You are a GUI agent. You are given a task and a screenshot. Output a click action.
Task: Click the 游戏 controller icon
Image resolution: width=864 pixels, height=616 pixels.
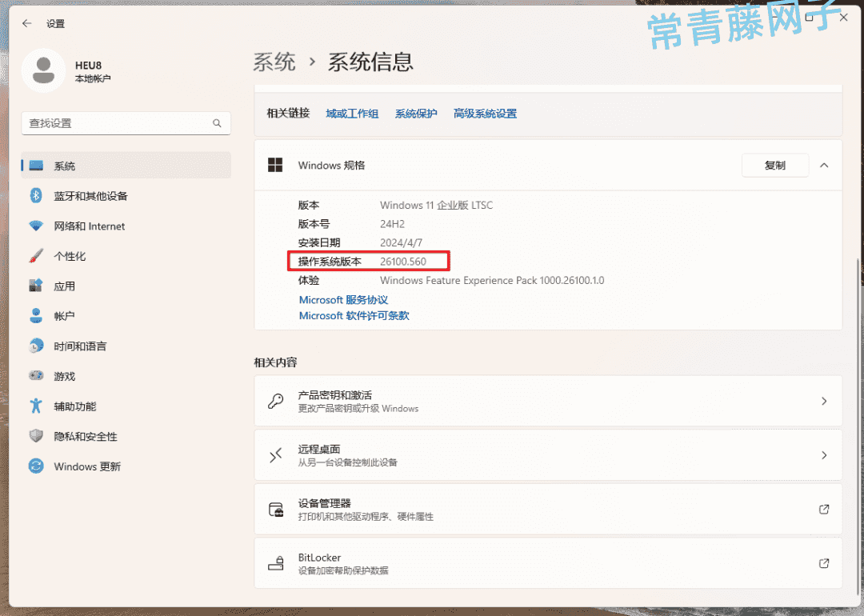click(x=36, y=376)
